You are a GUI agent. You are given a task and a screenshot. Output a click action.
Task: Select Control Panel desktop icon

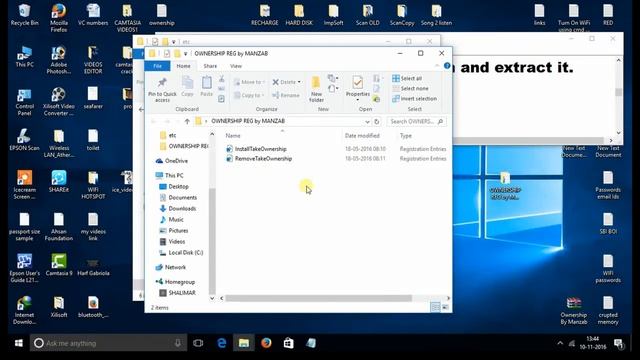tap(24, 102)
